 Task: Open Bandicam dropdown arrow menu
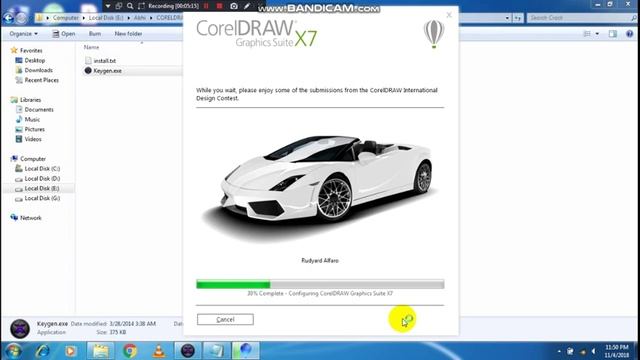pyautogui.click(x=108, y=6)
